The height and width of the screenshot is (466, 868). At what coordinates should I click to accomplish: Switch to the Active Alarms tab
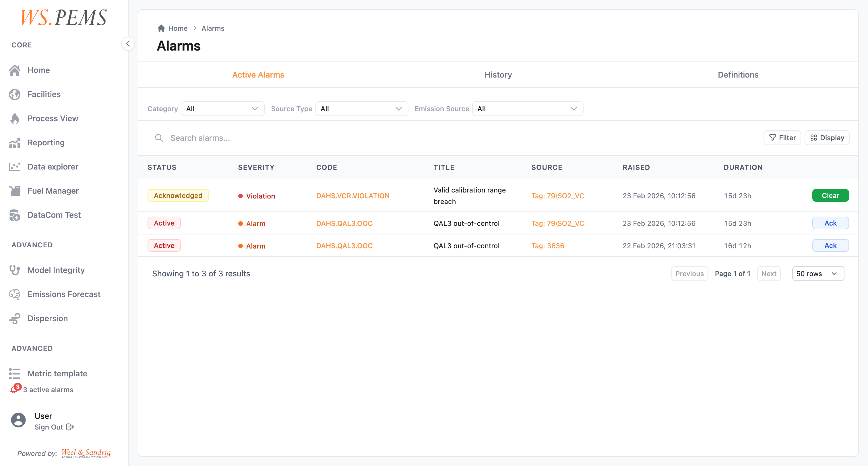258,75
